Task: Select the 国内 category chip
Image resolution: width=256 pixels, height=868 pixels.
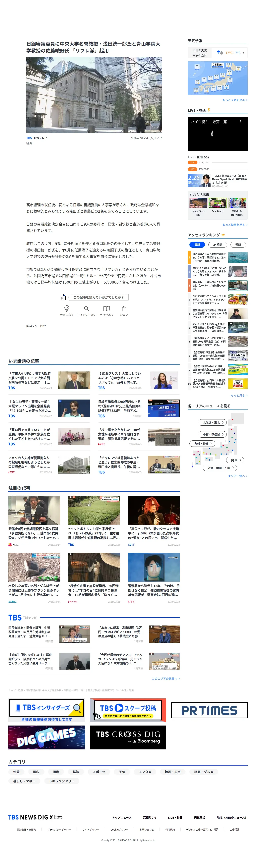Action: (36, 772)
